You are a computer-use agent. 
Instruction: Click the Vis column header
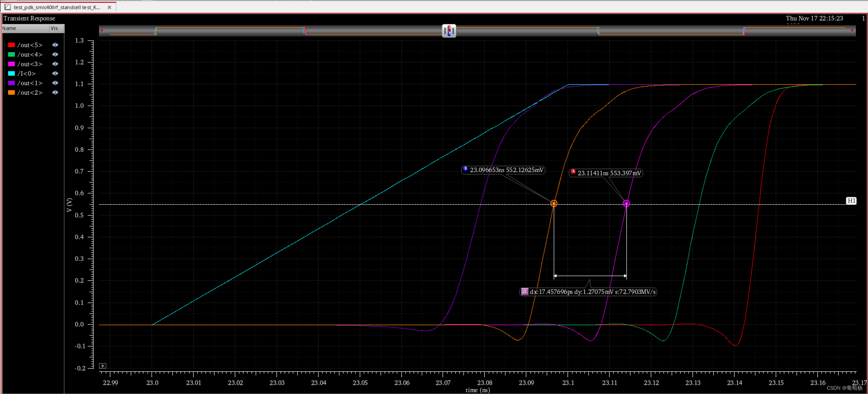55,28
